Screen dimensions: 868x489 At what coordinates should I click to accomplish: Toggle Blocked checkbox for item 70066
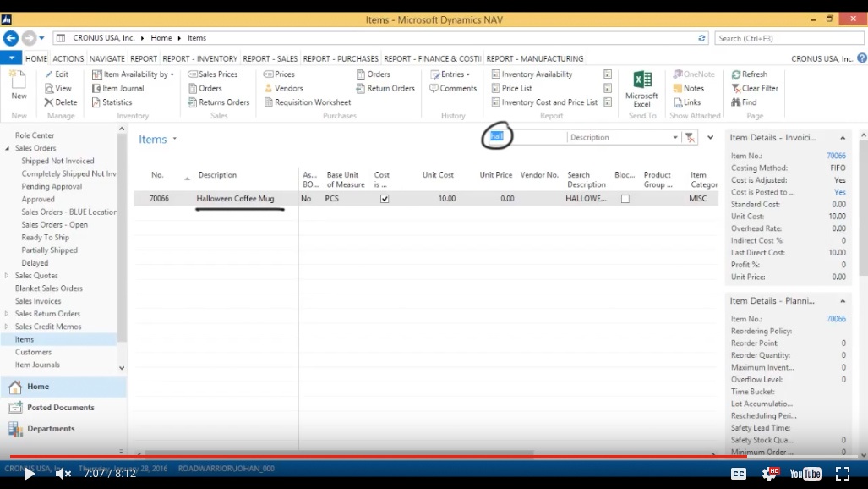625,199
